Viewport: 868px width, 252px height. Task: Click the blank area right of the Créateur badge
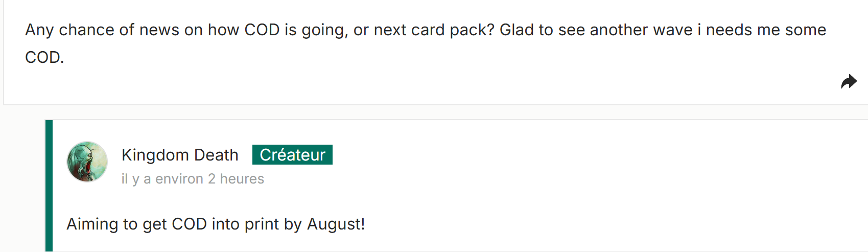tap(511, 155)
